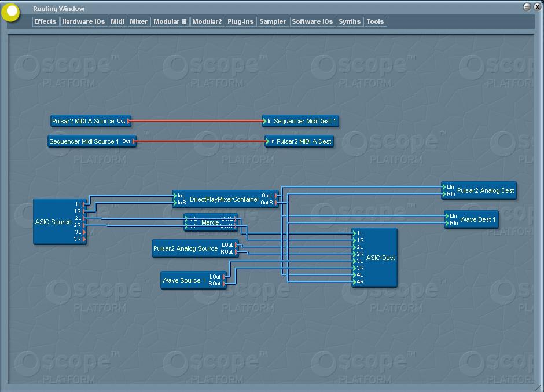The height and width of the screenshot is (392, 544).
Task: Click LIn port on Pulsar2 Analog Dest
Action: pyautogui.click(x=444, y=187)
